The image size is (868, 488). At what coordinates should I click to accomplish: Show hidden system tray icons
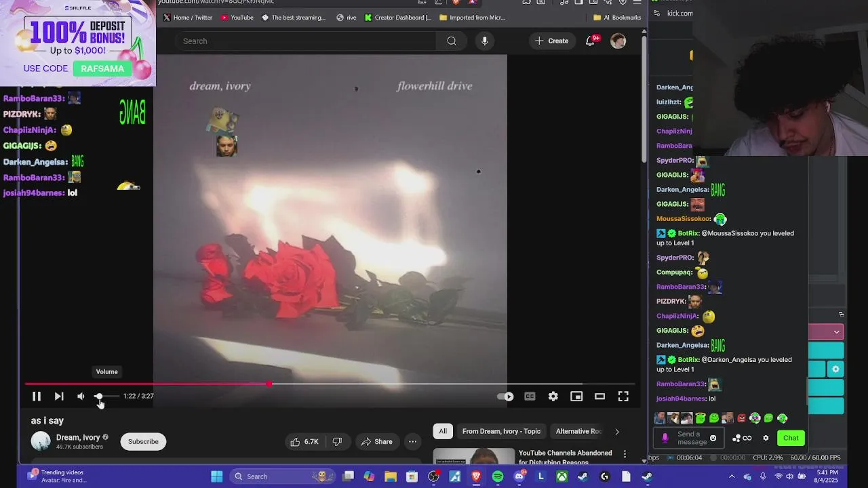point(731,476)
